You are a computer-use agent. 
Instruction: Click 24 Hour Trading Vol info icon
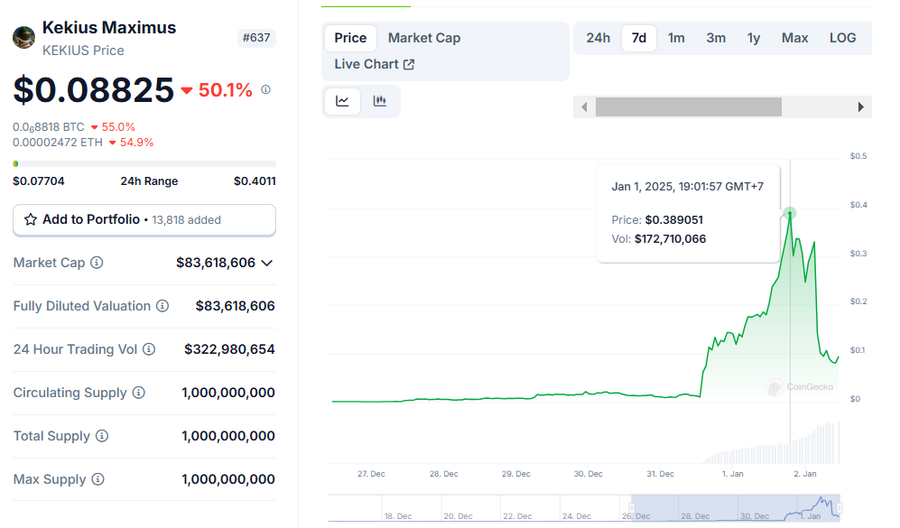149,349
